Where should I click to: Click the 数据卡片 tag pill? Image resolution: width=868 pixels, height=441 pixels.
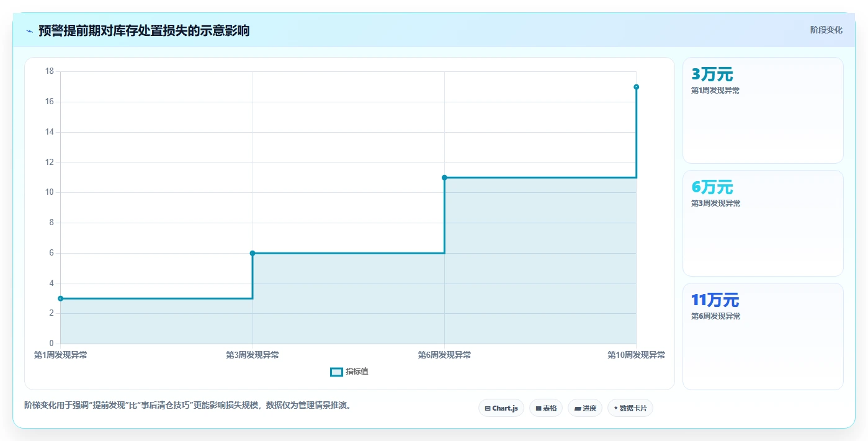[630, 408]
